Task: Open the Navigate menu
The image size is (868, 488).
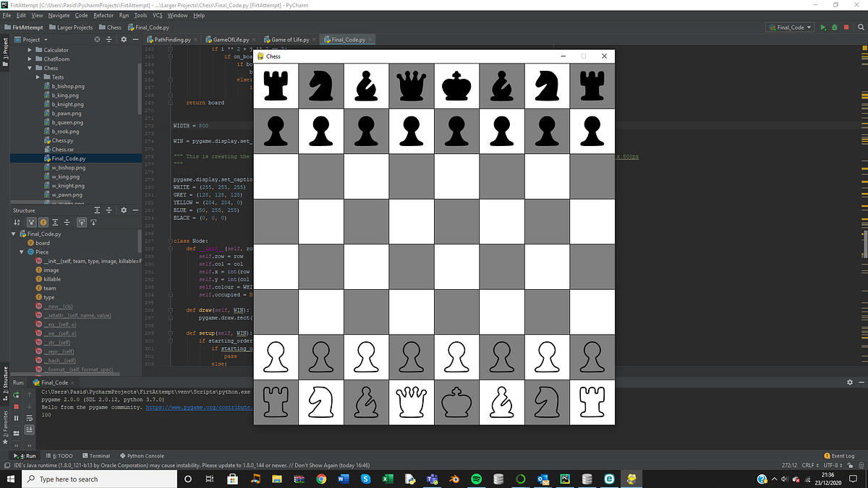Action: [60, 14]
